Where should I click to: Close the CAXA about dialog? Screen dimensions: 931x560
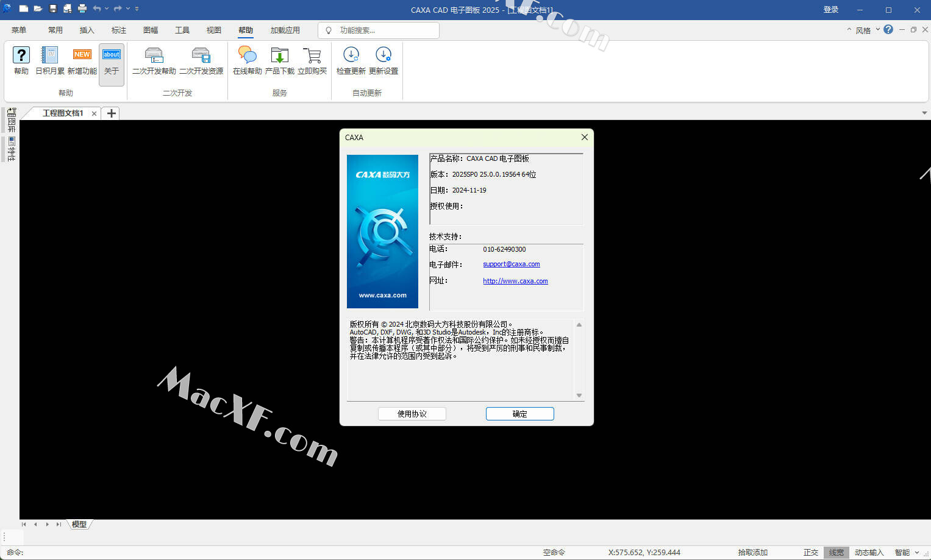(585, 137)
